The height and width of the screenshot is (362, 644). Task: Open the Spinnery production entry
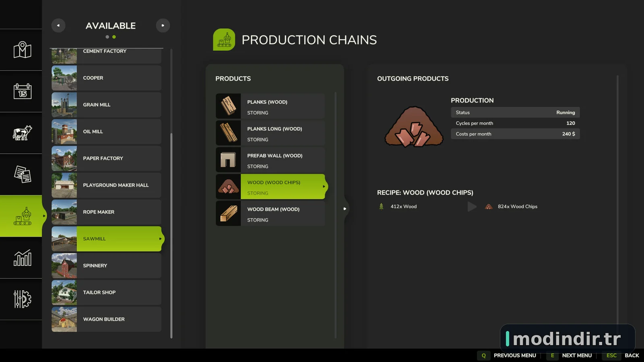point(106,266)
